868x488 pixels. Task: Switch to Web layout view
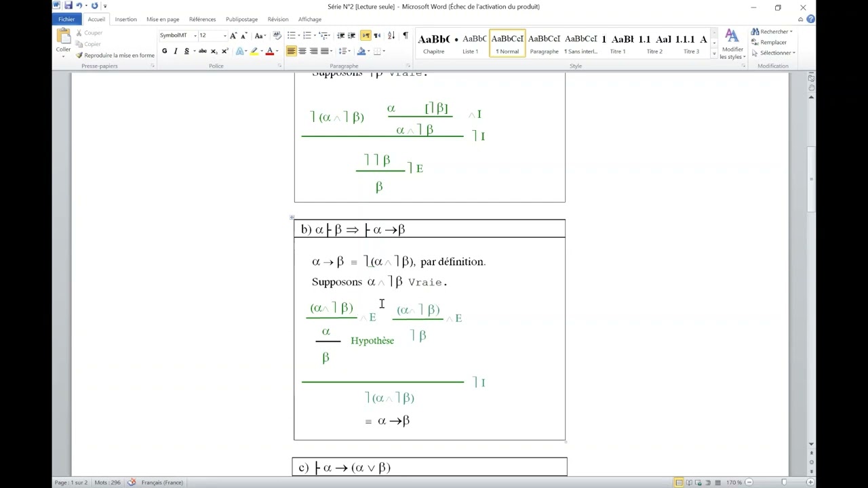(x=700, y=483)
